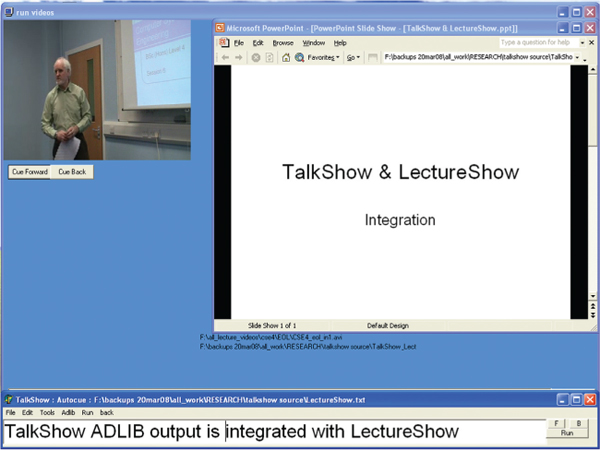Expand the file path address dropdown arrow
Viewport: 600px width, 450px height.
point(577,58)
